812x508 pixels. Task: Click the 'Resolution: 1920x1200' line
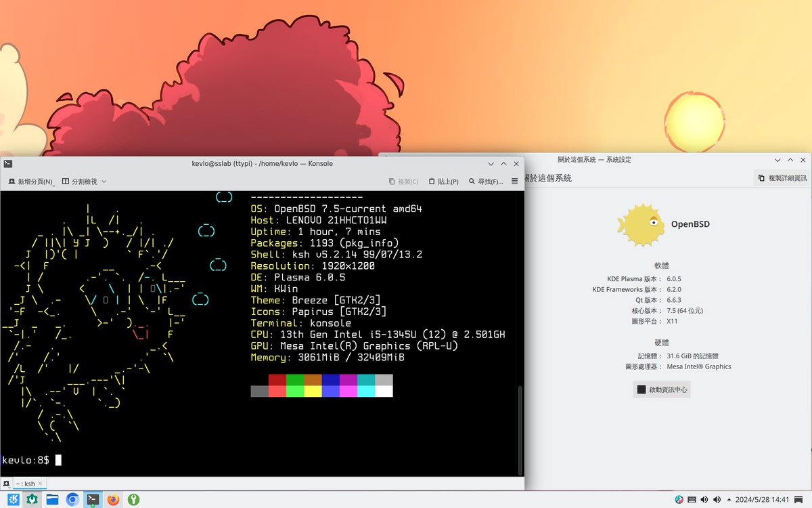click(313, 266)
